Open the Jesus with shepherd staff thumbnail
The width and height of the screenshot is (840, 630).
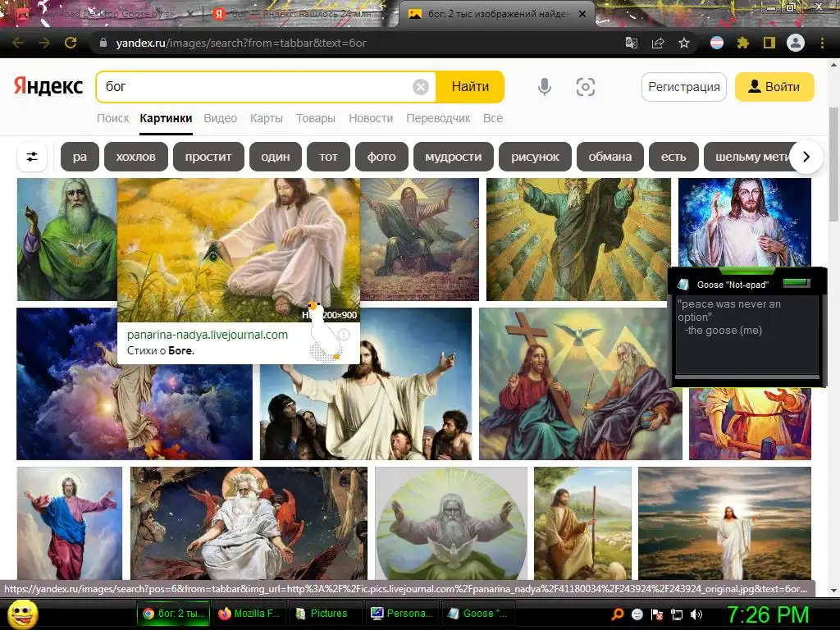(582, 523)
